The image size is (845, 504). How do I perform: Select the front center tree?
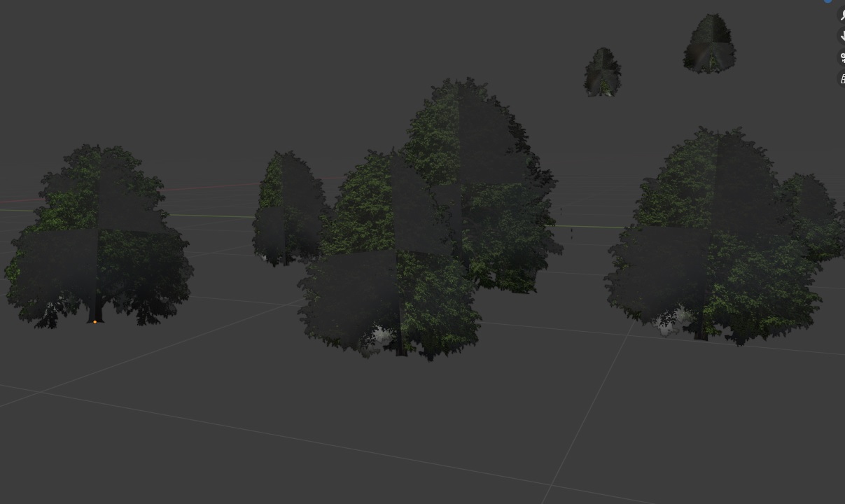click(392, 294)
